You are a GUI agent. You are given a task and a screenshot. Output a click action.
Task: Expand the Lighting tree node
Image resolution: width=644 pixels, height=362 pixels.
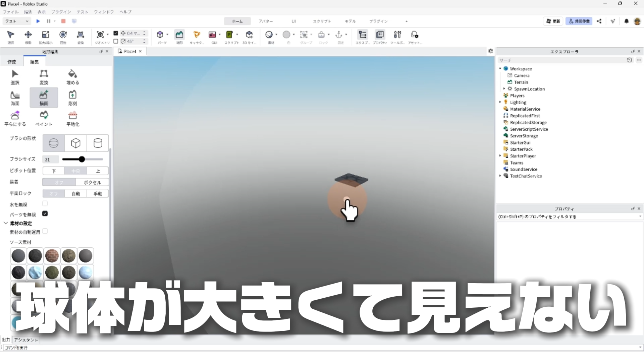[x=500, y=102]
